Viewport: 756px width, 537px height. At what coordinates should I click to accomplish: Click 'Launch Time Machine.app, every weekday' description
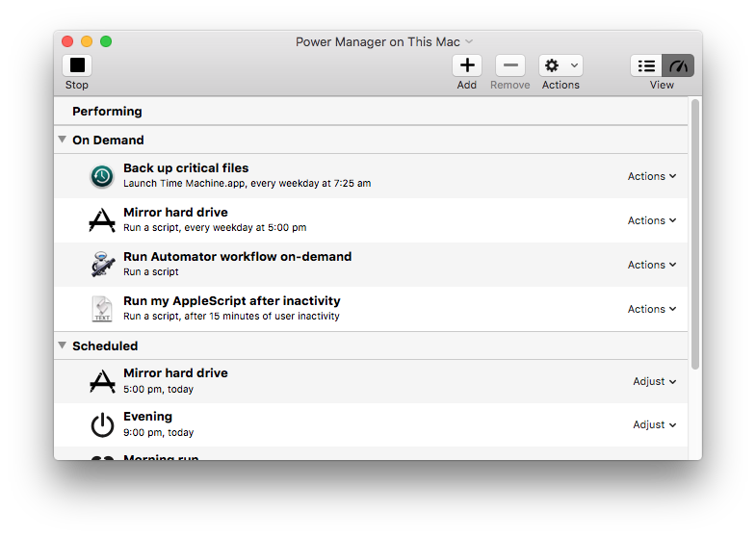tap(247, 184)
